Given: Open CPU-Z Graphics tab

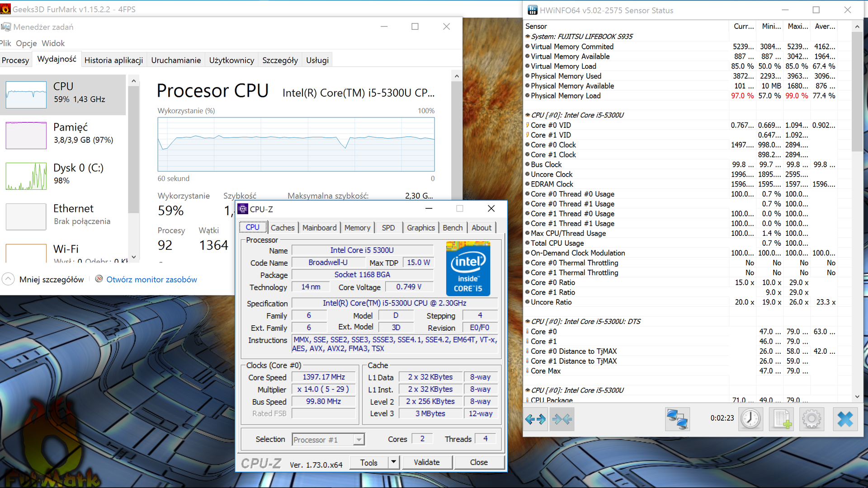Looking at the screenshot, I should point(421,228).
